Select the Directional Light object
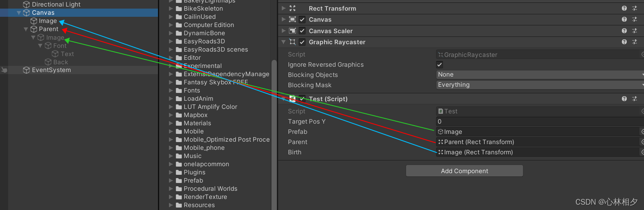Image resolution: width=644 pixels, height=210 pixels. point(56,4)
